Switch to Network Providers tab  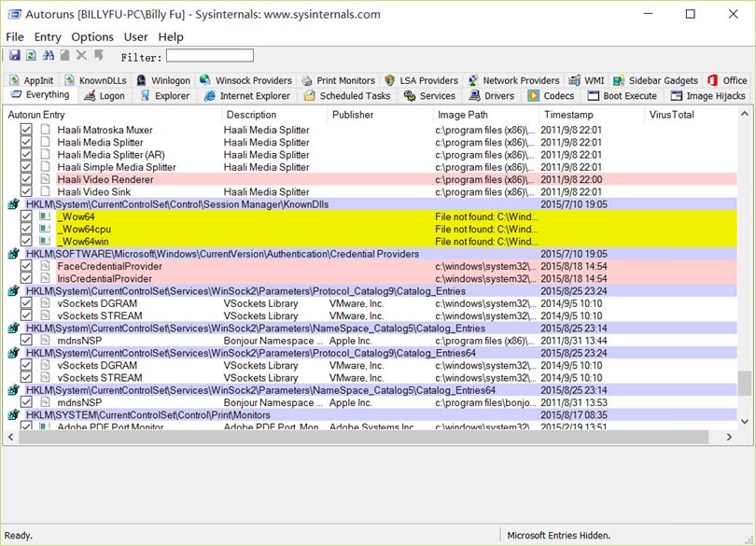pyautogui.click(x=513, y=80)
